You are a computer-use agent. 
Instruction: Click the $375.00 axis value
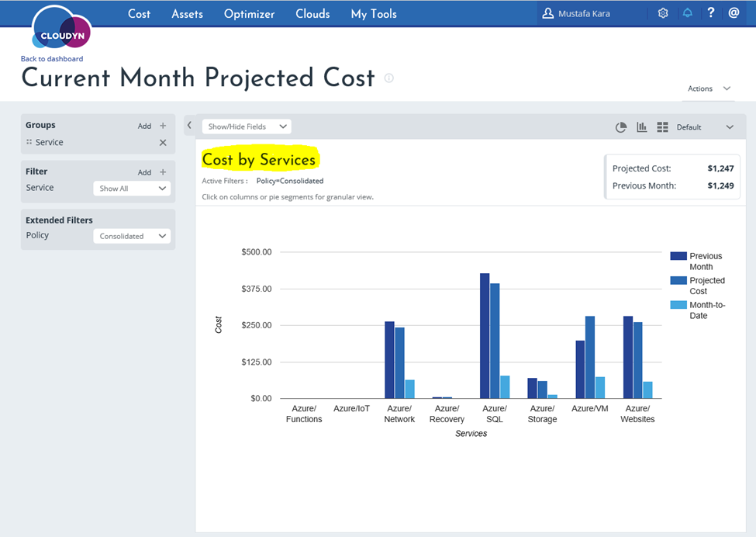tap(257, 289)
